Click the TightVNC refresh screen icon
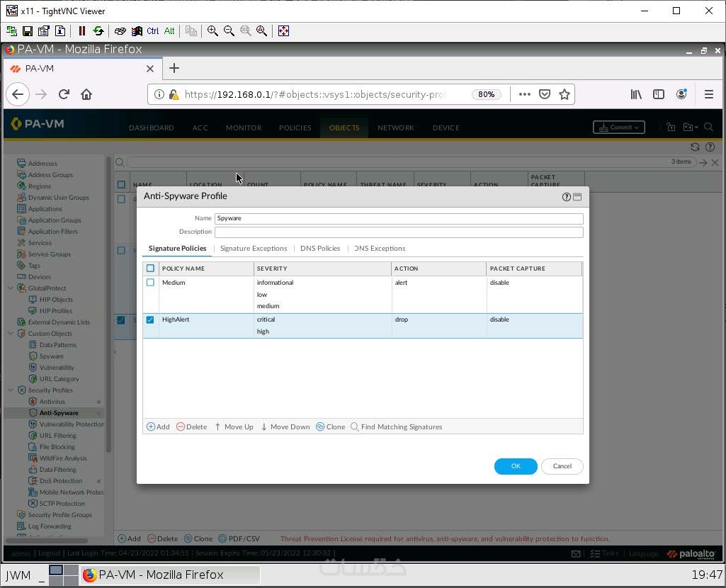This screenshot has height=588, width=726. tap(98, 31)
